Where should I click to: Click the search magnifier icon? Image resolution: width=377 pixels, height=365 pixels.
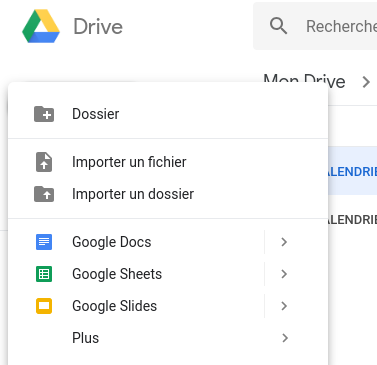tap(278, 26)
